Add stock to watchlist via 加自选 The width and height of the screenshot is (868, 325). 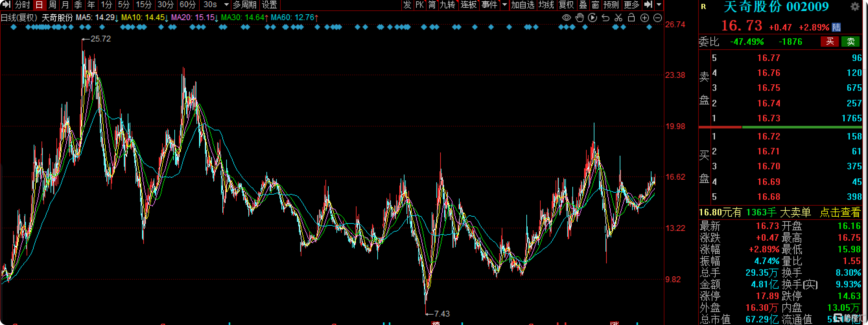point(522,5)
